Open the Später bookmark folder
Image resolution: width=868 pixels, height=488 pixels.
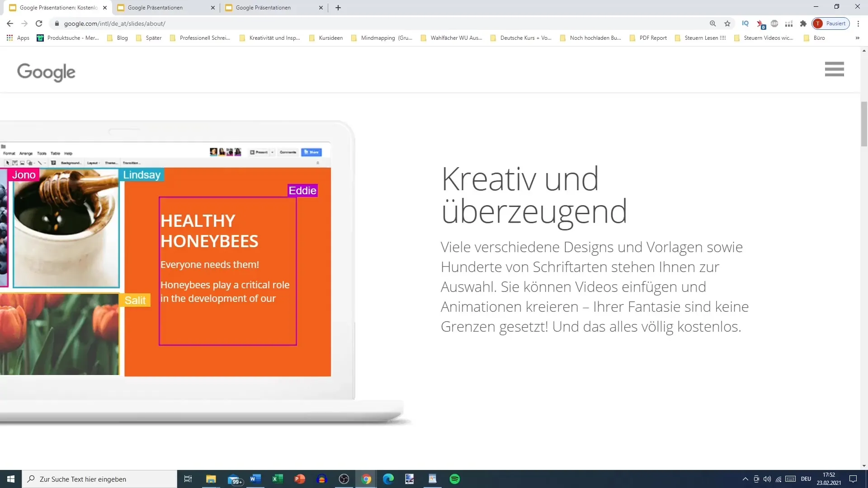click(149, 38)
